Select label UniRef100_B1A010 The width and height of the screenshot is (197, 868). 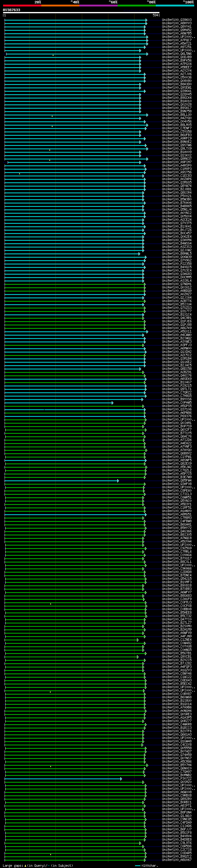pyautogui.click(x=177, y=101)
